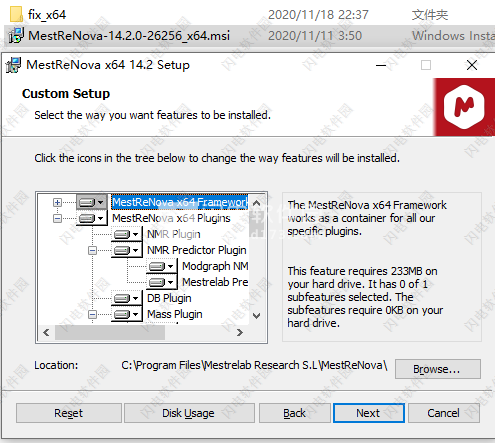Image resolution: width=495 pixels, height=443 pixels.
Task: Open the NMR Predictor Plugin feature install icon
Action: tap(127, 250)
